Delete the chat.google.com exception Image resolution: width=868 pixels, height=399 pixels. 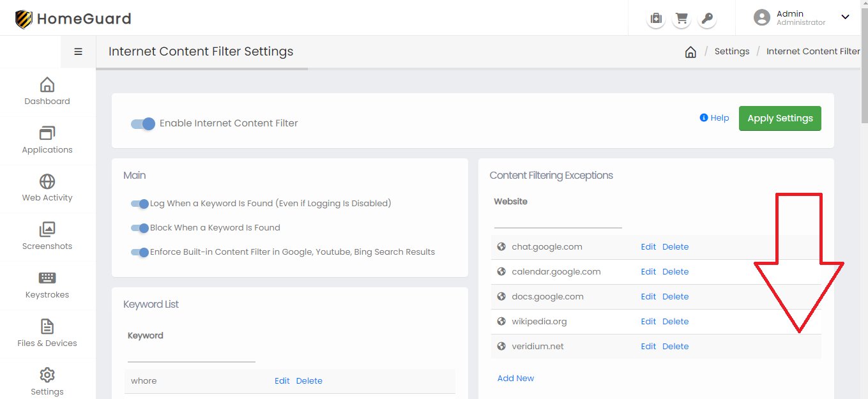point(675,247)
